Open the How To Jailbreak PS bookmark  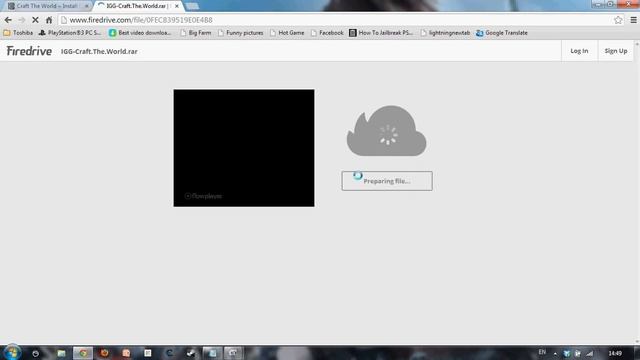(381, 33)
